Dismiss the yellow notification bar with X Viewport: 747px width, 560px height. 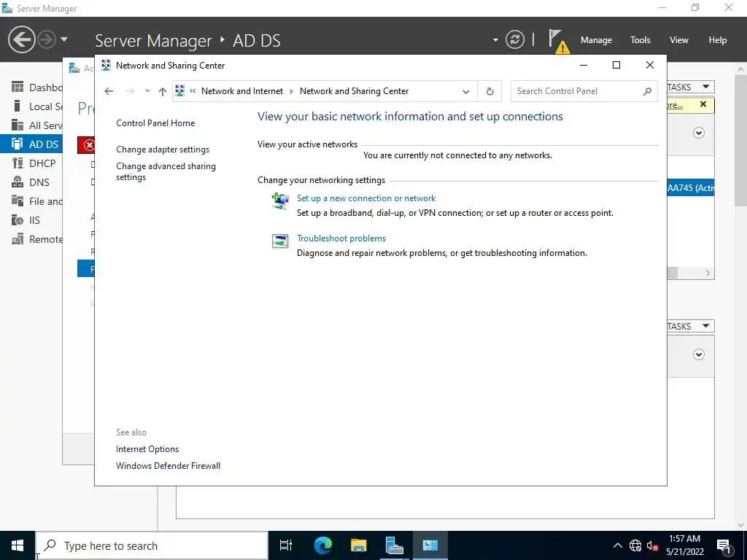(703, 104)
